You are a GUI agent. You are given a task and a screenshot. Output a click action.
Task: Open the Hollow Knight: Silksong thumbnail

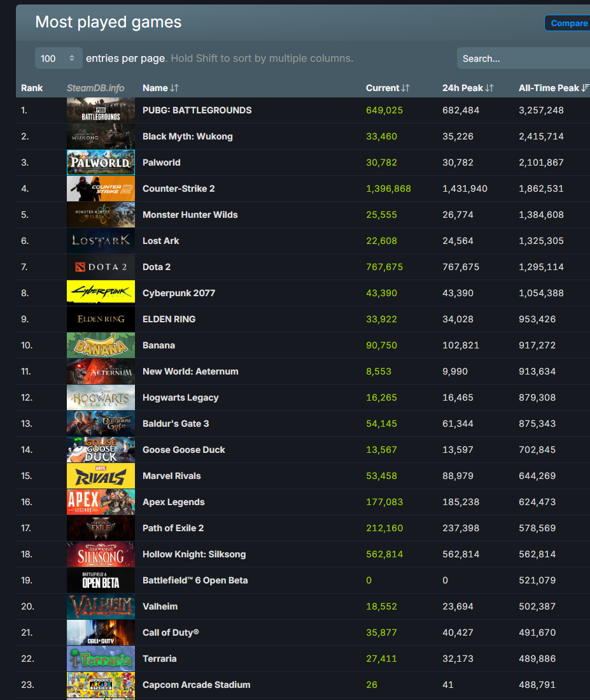click(x=101, y=555)
